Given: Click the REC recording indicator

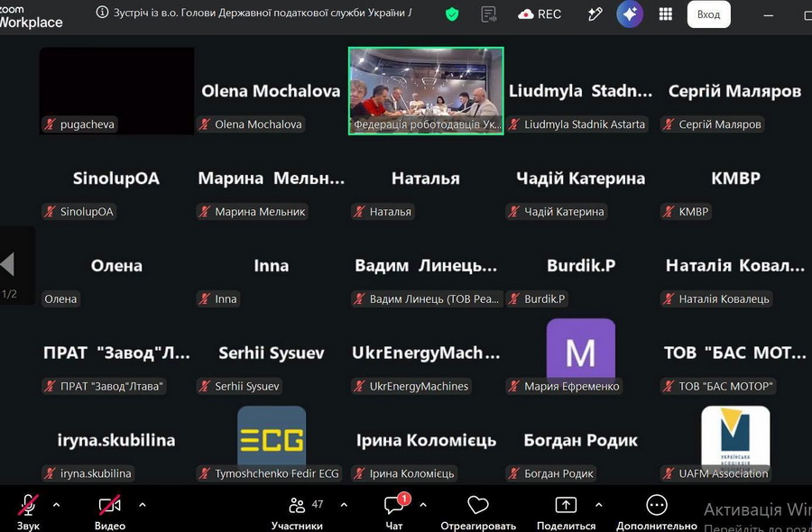Looking at the screenshot, I should (x=540, y=14).
